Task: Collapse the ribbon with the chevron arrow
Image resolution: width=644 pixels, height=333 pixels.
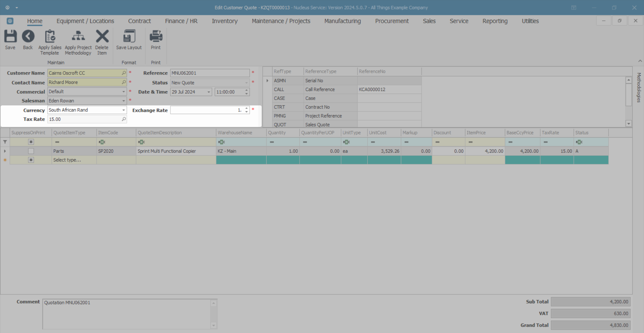Action: click(x=640, y=61)
